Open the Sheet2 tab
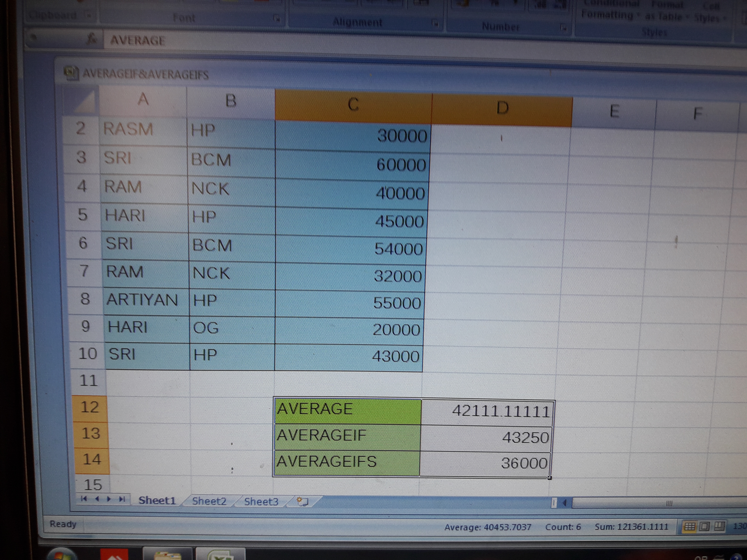Screen dimensions: 747x560 [209, 501]
